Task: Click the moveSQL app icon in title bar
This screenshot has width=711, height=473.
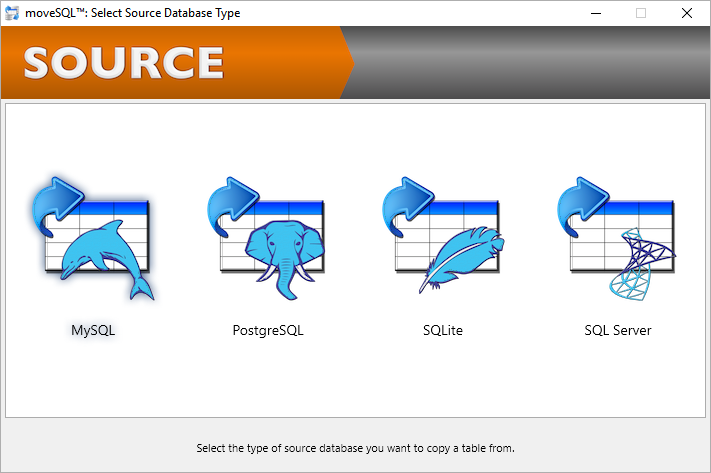Action: tap(12, 13)
